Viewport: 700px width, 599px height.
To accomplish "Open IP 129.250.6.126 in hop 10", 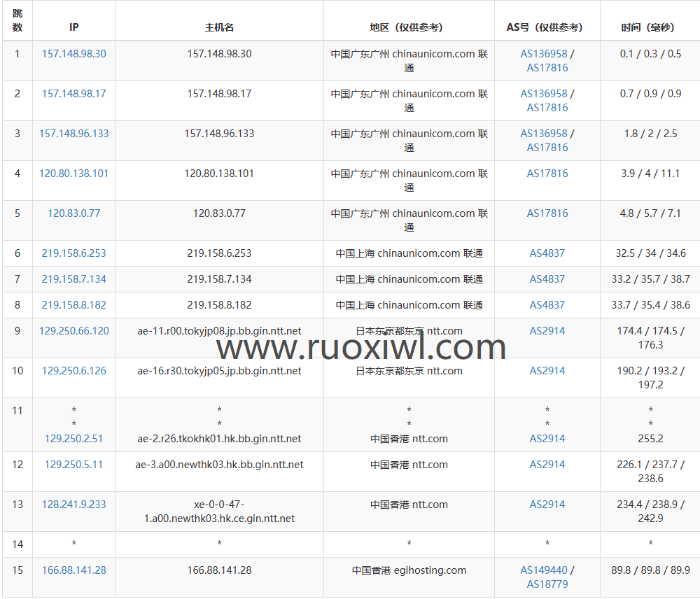I will pos(73,371).
